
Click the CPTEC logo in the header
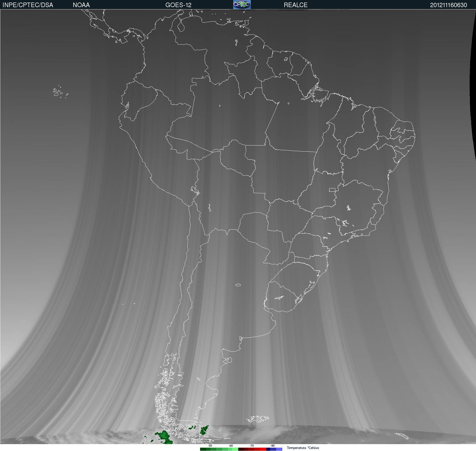click(x=242, y=5)
